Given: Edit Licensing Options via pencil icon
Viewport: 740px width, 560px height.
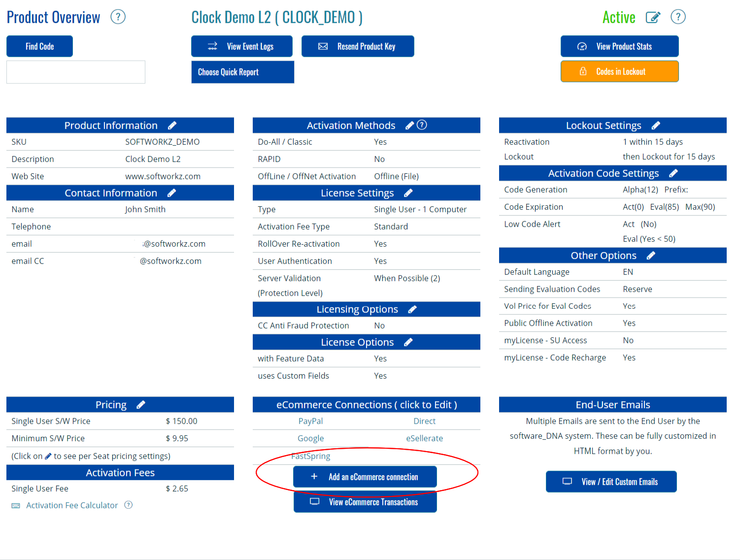Looking at the screenshot, I should click(x=412, y=309).
